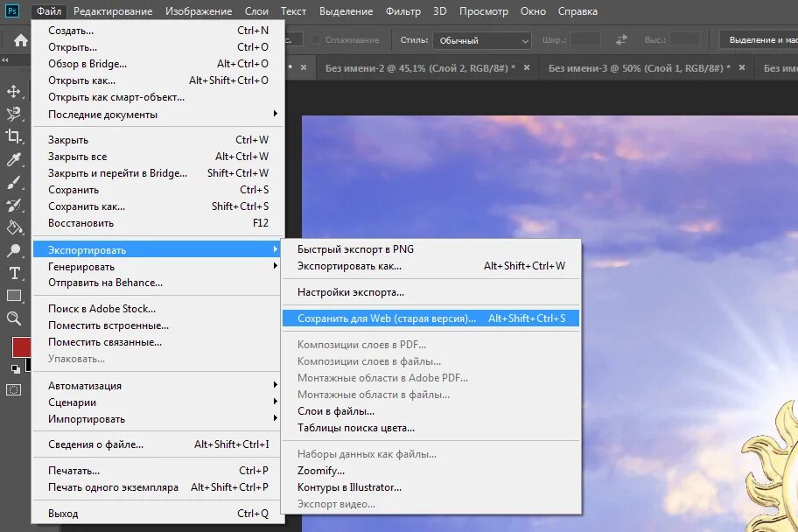Select Сохранить для Web (старая версия)...
The height and width of the screenshot is (532, 798).
click(431, 318)
